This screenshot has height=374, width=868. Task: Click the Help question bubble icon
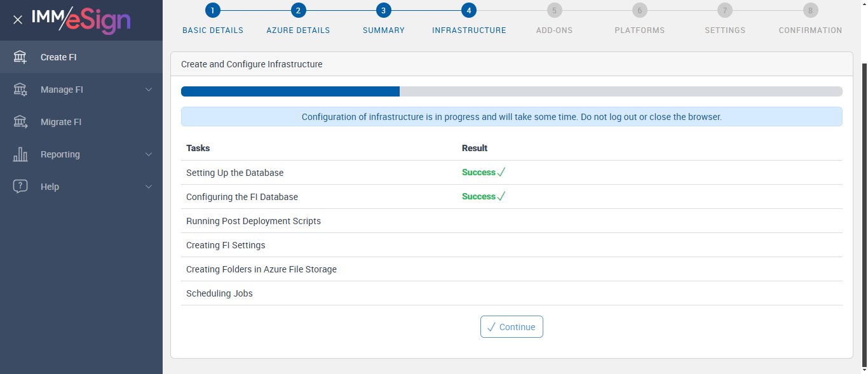point(20,187)
